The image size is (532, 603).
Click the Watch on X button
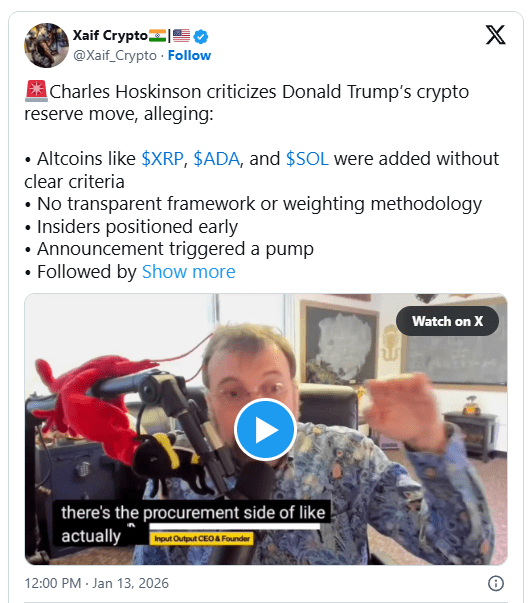tap(447, 321)
